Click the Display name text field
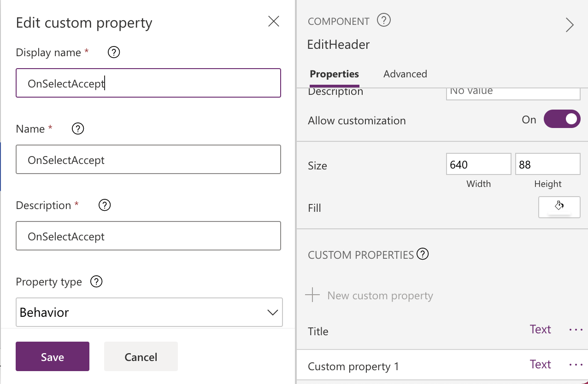588x384 pixels. tap(148, 83)
